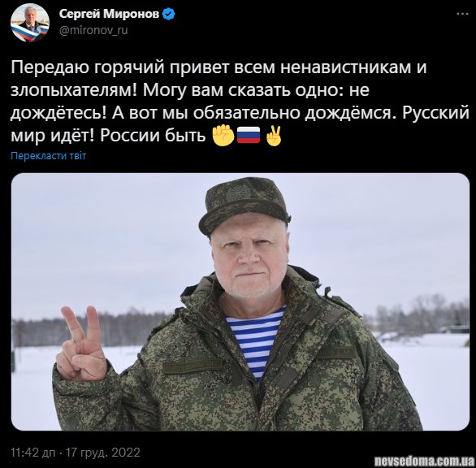Click the camouflage cap in the photo
This screenshot has height=468, width=476.
pyautogui.click(x=244, y=204)
